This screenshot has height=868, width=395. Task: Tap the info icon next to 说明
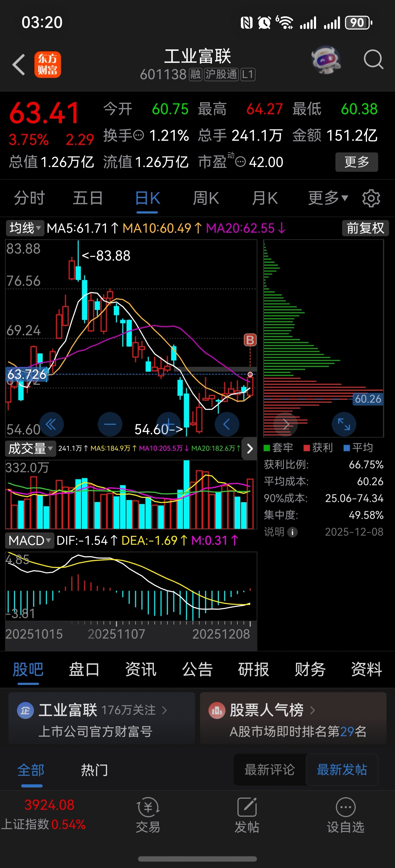coord(292,532)
